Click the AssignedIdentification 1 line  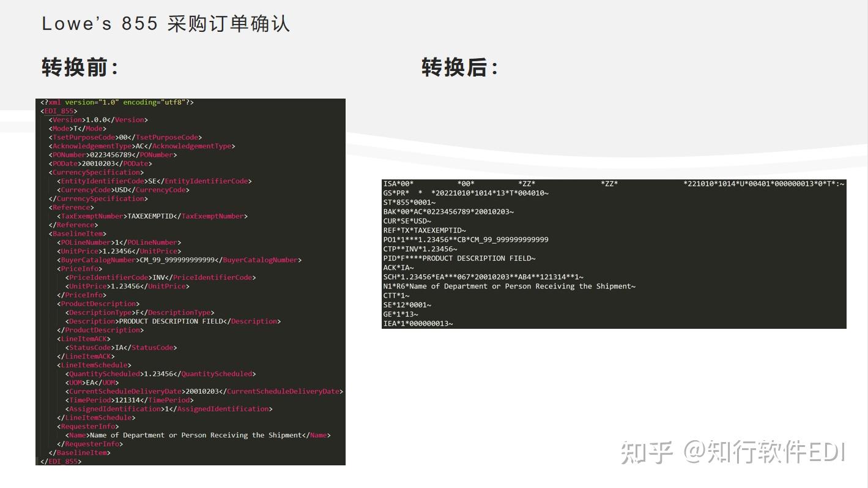pos(169,409)
